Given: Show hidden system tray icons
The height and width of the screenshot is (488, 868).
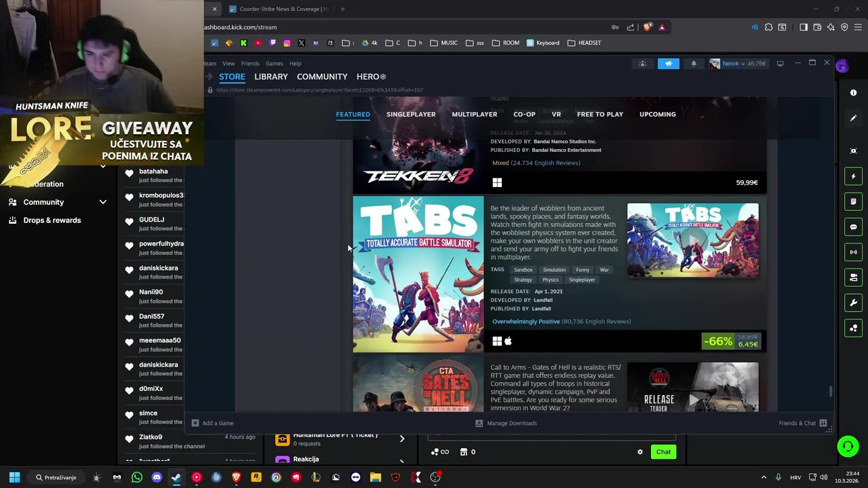Looking at the screenshot, I should click(x=764, y=477).
